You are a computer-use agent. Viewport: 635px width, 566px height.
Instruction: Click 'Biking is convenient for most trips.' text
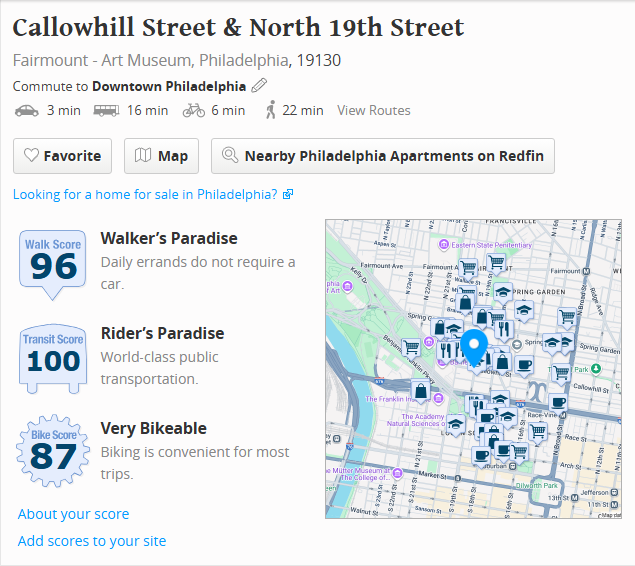195,463
